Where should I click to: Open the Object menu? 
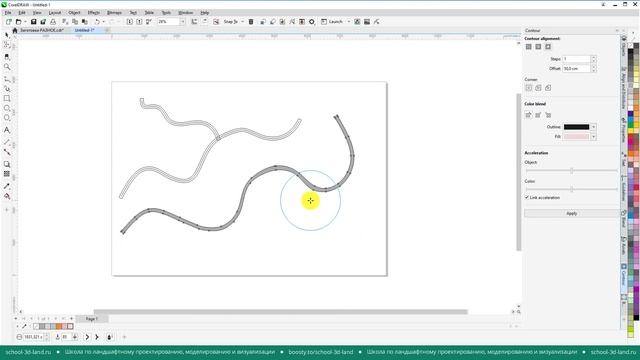tap(74, 13)
